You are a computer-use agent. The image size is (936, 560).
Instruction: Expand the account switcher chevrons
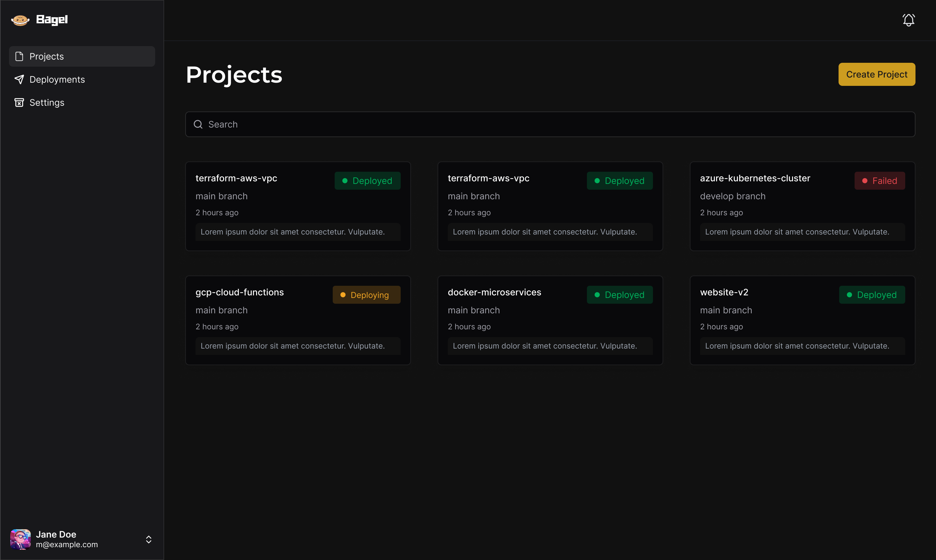click(x=148, y=539)
